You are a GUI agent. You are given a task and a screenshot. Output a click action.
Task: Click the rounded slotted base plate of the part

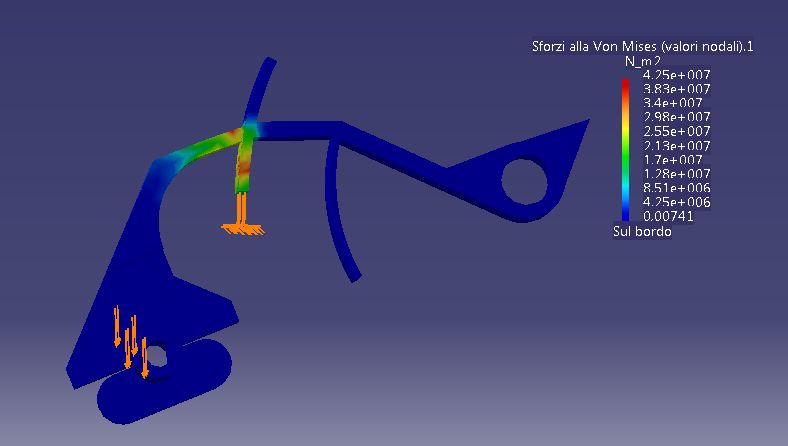coord(164,382)
